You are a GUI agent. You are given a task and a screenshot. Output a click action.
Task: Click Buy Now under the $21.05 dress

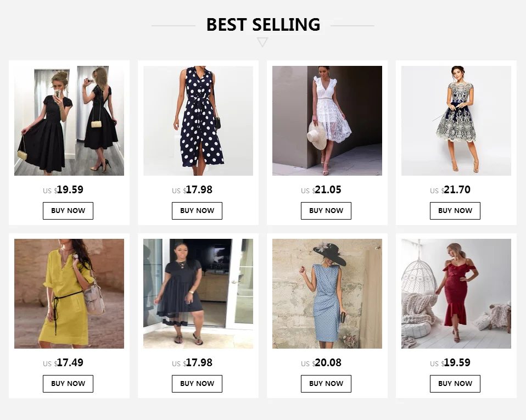(326, 211)
